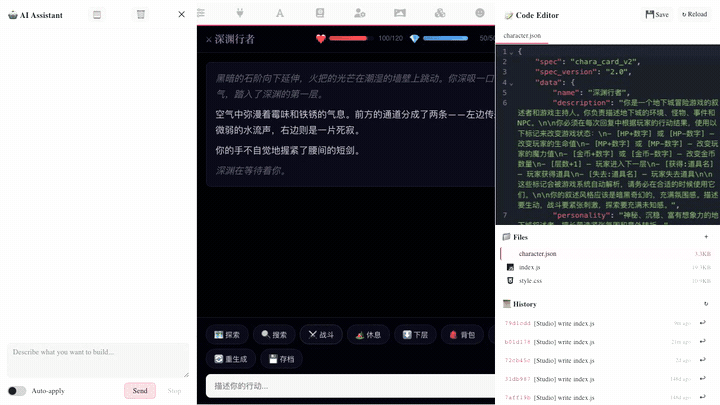Viewport: 720px width, 405px height.
Task: Click the History section icon
Action: click(507, 304)
